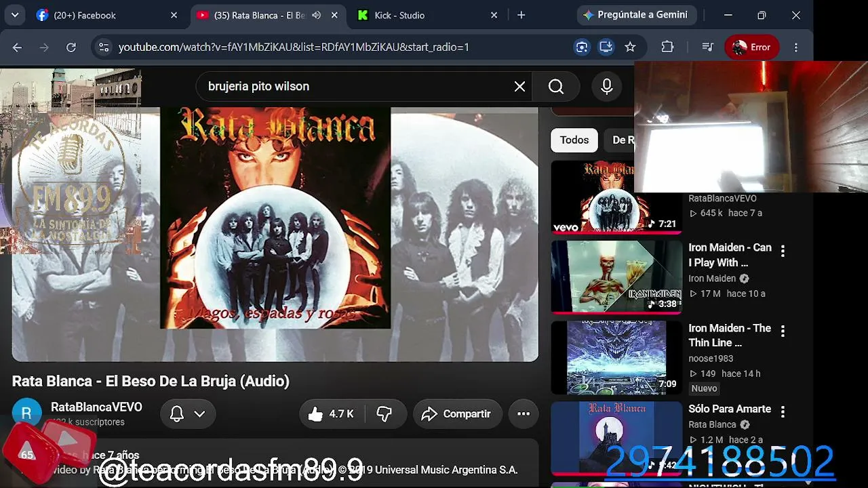Viewport: 868px width, 488px height.
Task: Open the Extensions puzzle menu
Action: tap(667, 47)
